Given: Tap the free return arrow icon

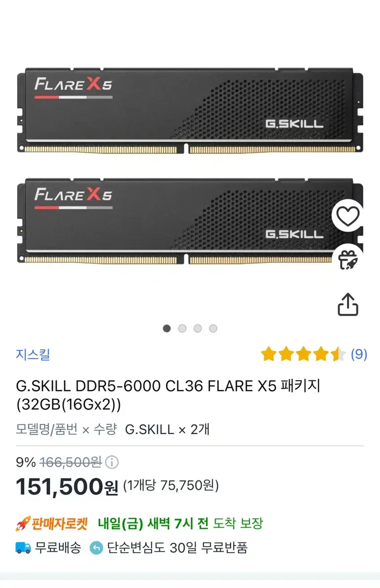Looking at the screenshot, I should 96,548.
